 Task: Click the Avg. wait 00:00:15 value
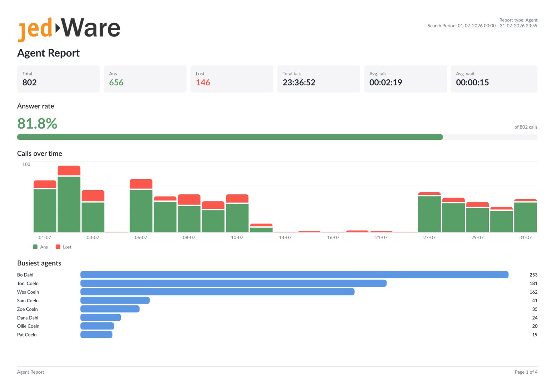click(472, 82)
